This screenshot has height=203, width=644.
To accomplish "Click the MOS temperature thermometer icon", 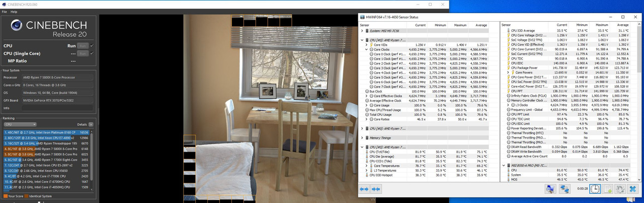I will 509,179.
